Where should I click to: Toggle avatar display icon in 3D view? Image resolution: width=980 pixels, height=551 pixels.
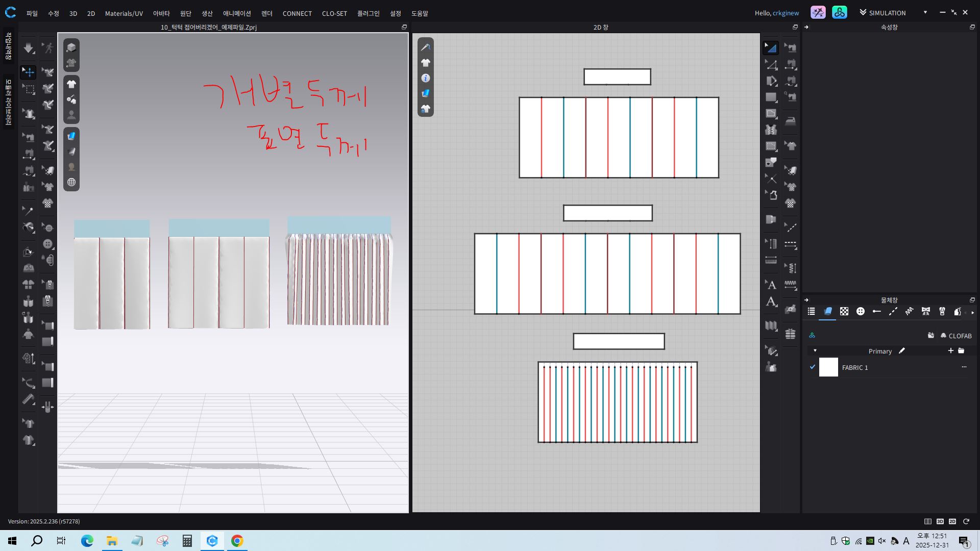pyautogui.click(x=71, y=115)
